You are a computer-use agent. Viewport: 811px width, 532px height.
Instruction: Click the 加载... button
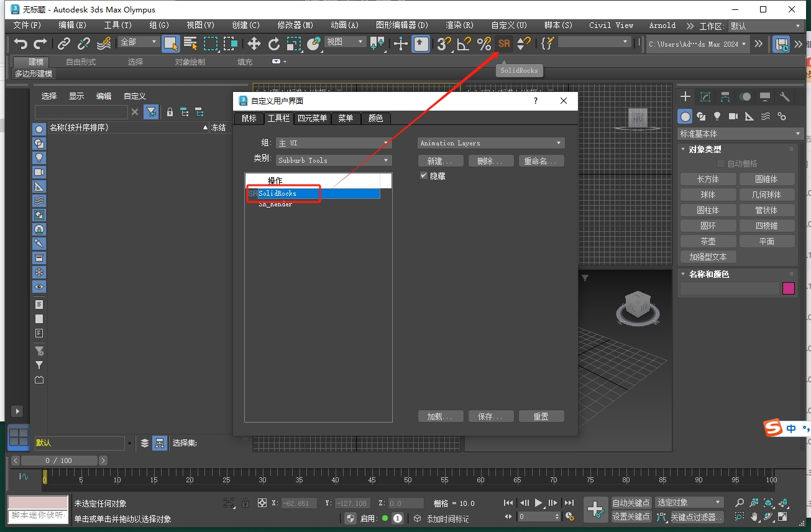441,416
